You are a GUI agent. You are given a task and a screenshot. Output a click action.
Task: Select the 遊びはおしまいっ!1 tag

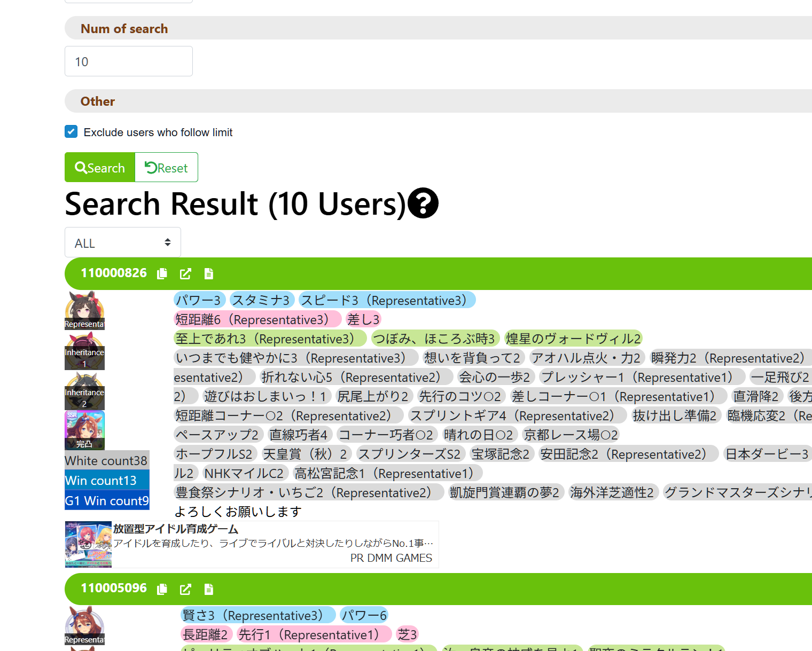coord(266,396)
